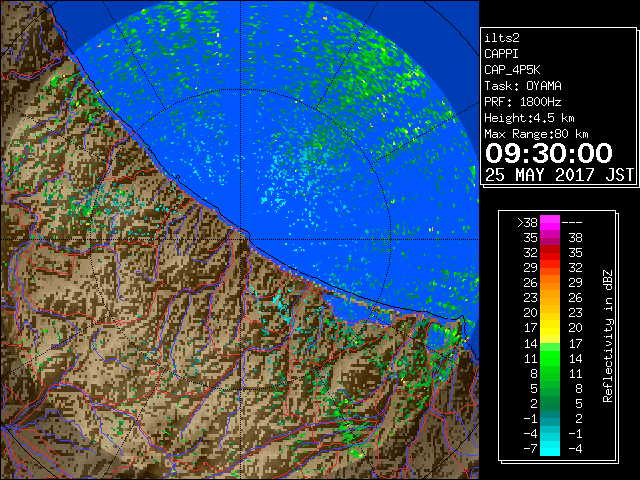Click the "ilts2" label in the info box

(x=502, y=38)
